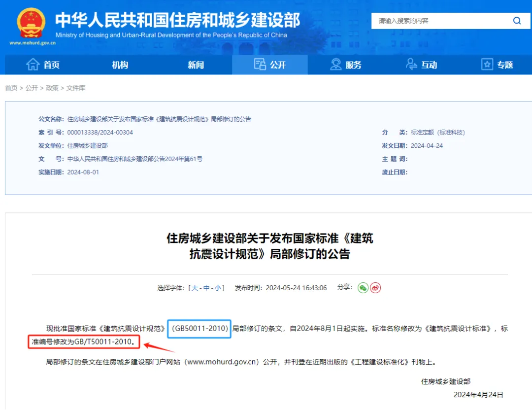532x410 pixels.
Task: Click the search input field
Action: pos(441,21)
